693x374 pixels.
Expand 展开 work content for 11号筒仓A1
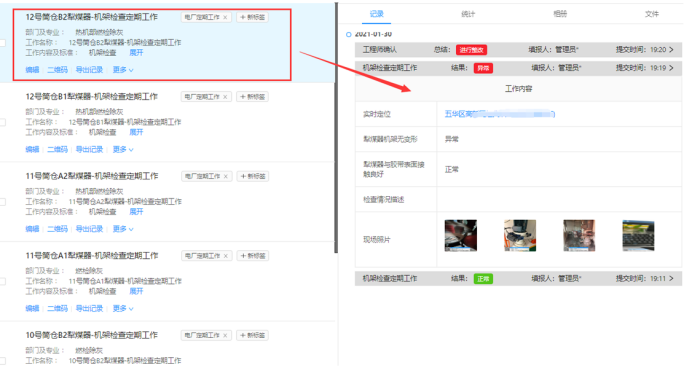(x=136, y=291)
